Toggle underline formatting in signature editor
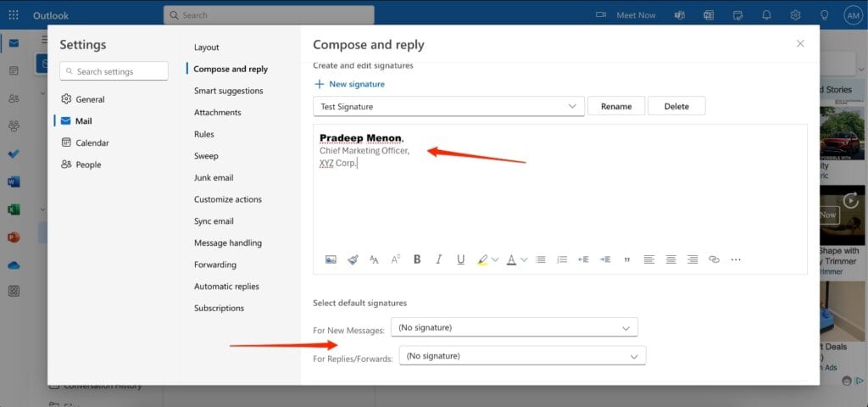This screenshot has height=407, width=868. pyautogui.click(x=460, y=259)
